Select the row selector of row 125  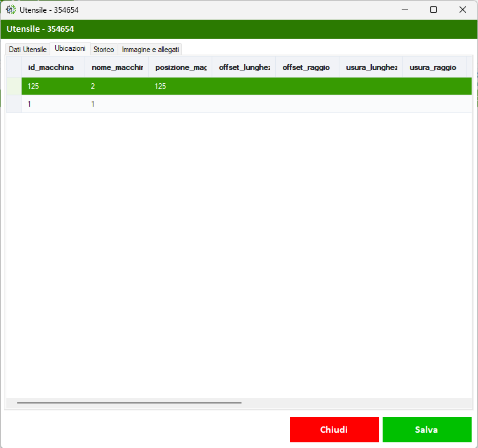pyautogui.click(x=14, y=86)
